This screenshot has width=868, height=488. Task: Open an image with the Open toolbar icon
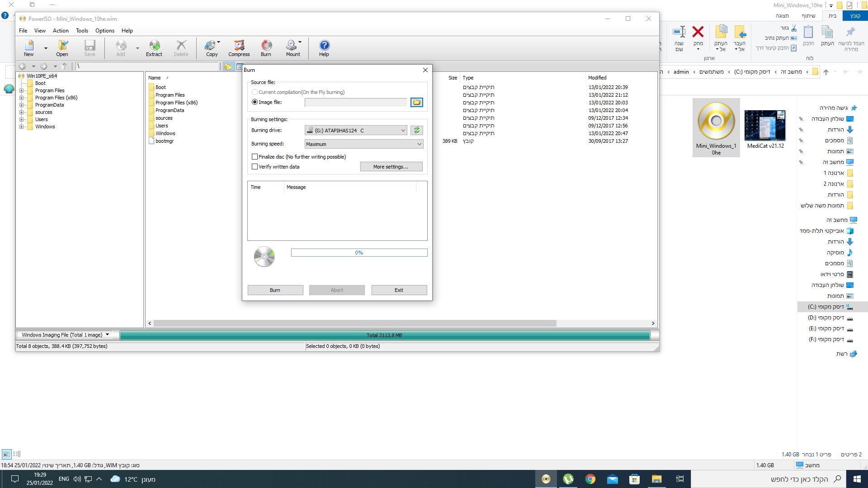[62, 48]
